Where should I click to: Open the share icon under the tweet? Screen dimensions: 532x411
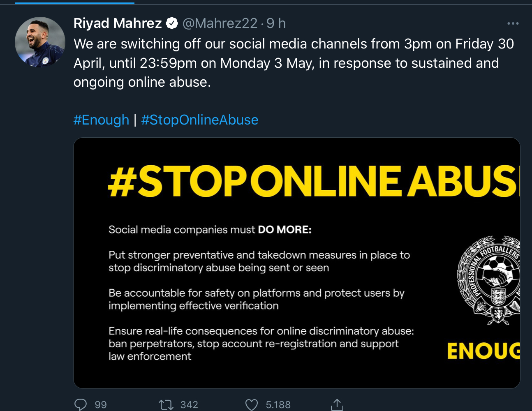337,405
